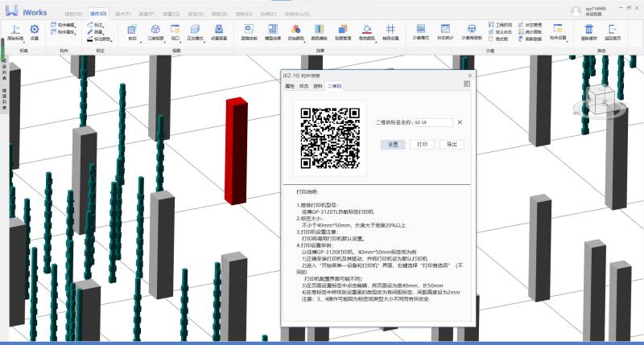Expand the 构件编辑 dropdown arrow
644x345 pixels.
(76, 26)
